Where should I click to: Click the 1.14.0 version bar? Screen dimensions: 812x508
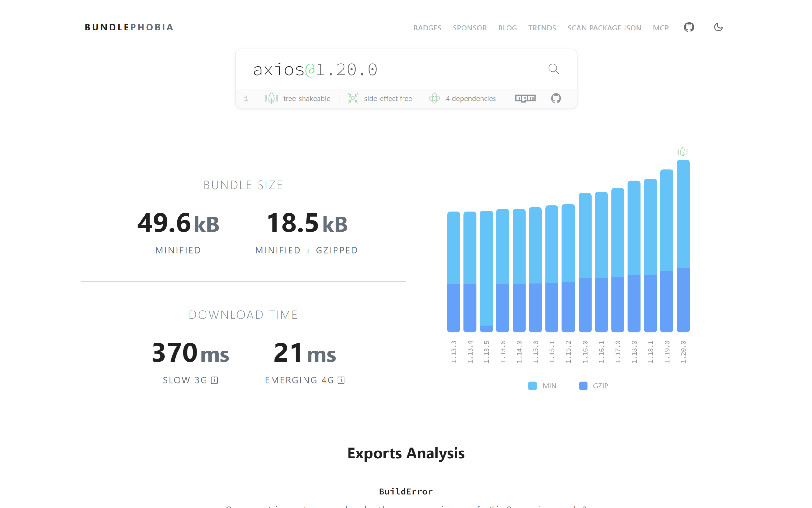click(519, 271)
